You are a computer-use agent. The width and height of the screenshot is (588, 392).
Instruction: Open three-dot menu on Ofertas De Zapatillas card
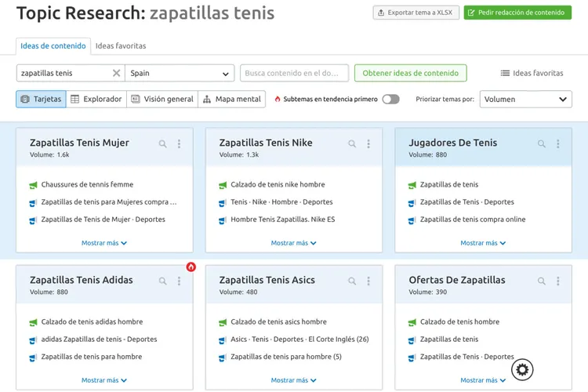(x=558, y=281)
